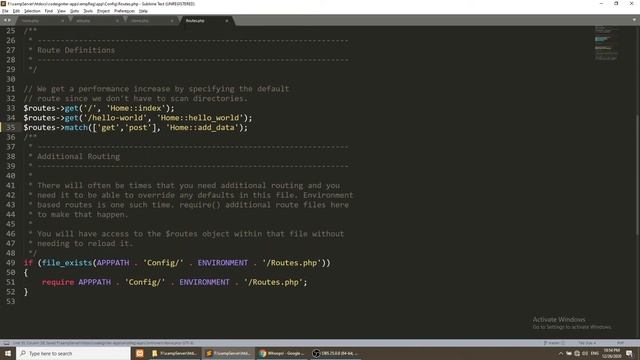640x360 pixels.
Task: Open the tab list dropdown arrow
Action: [634, 20]
